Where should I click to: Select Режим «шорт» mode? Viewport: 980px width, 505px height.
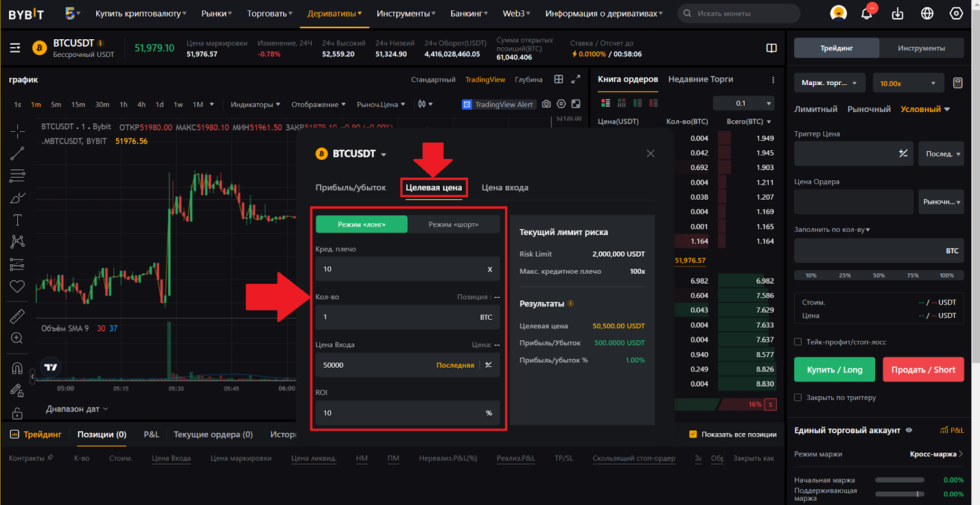pyautogui.click(x=453, y=224)
